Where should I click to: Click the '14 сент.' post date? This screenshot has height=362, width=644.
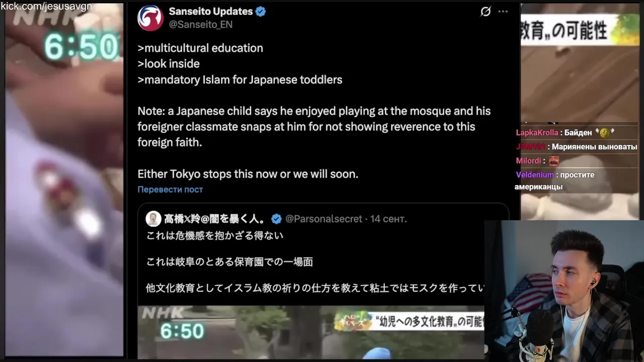click(x=388, y=219)
